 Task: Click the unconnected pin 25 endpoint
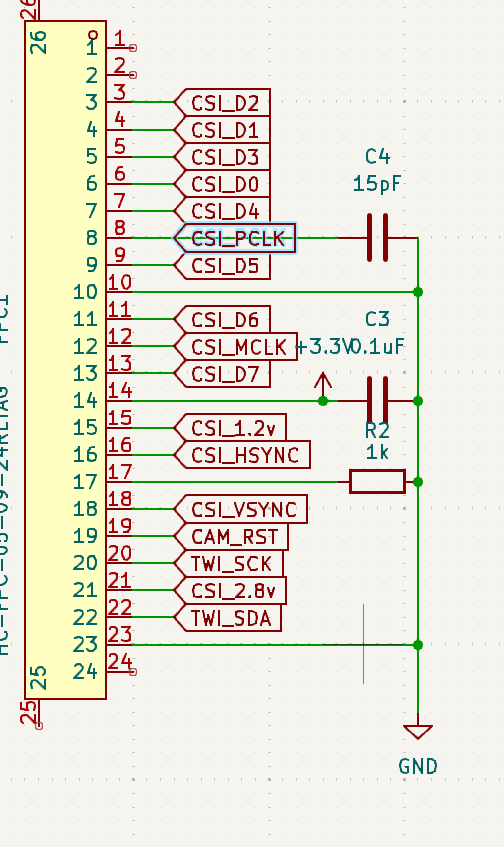38,726
